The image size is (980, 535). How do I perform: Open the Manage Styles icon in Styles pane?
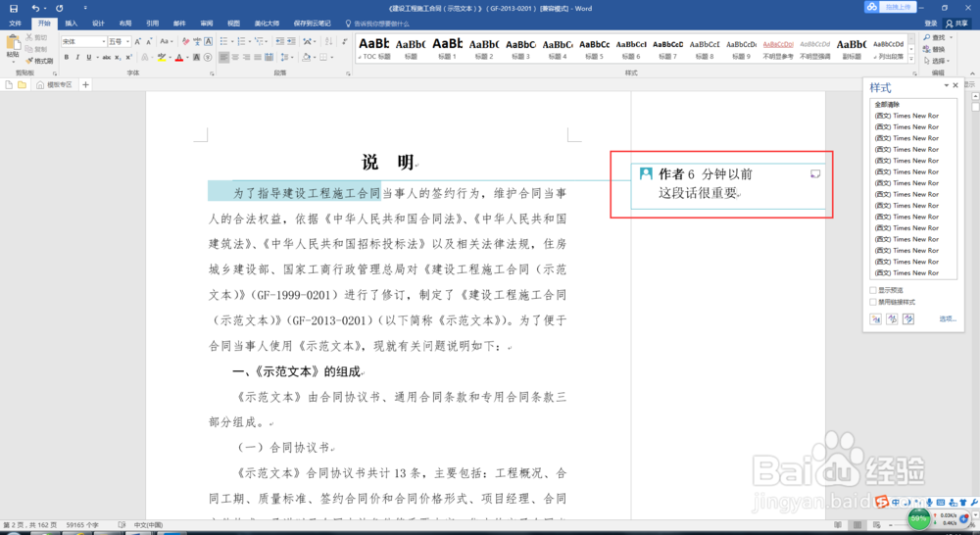[x=908, y=319]
